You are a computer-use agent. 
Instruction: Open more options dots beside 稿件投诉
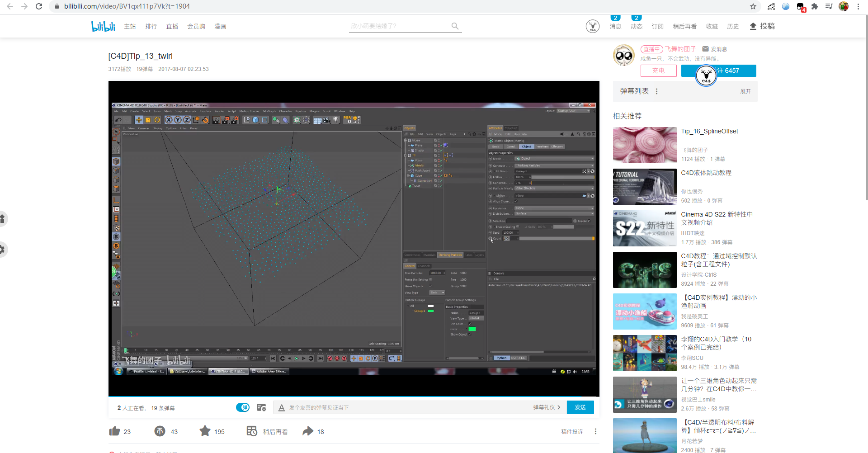click(x=595, y=431)
